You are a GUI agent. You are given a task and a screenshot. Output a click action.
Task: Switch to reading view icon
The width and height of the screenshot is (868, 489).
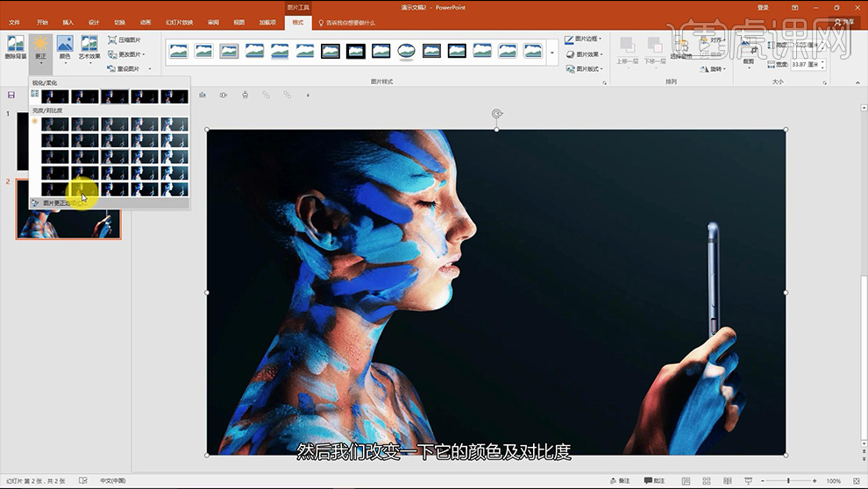point(728,481)
